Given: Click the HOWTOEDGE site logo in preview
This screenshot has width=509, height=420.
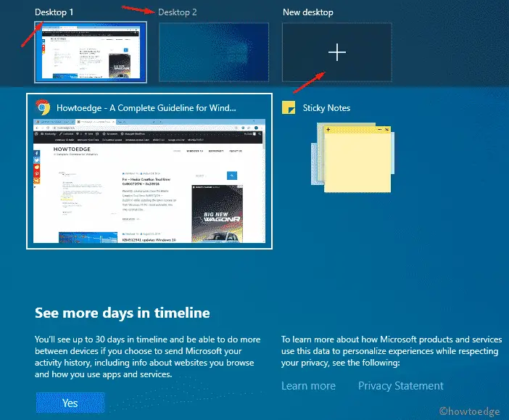Looking at the screenshot, I should 72,149.
